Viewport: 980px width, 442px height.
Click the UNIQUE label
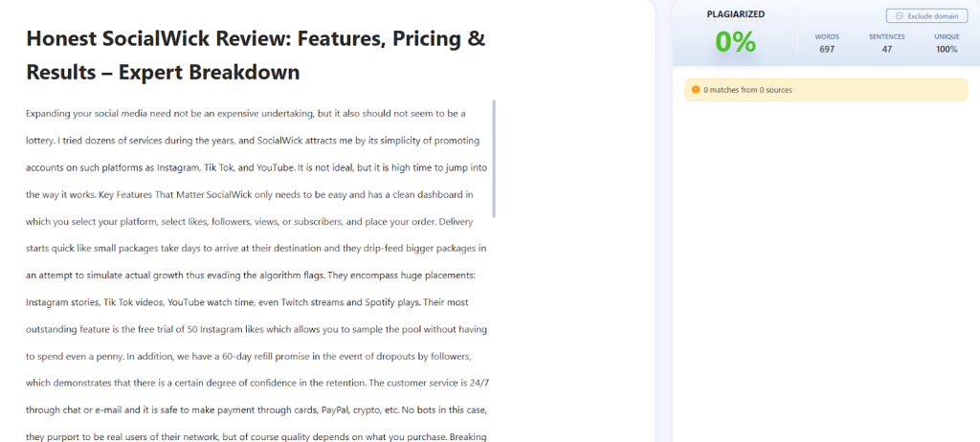point(947,36)
